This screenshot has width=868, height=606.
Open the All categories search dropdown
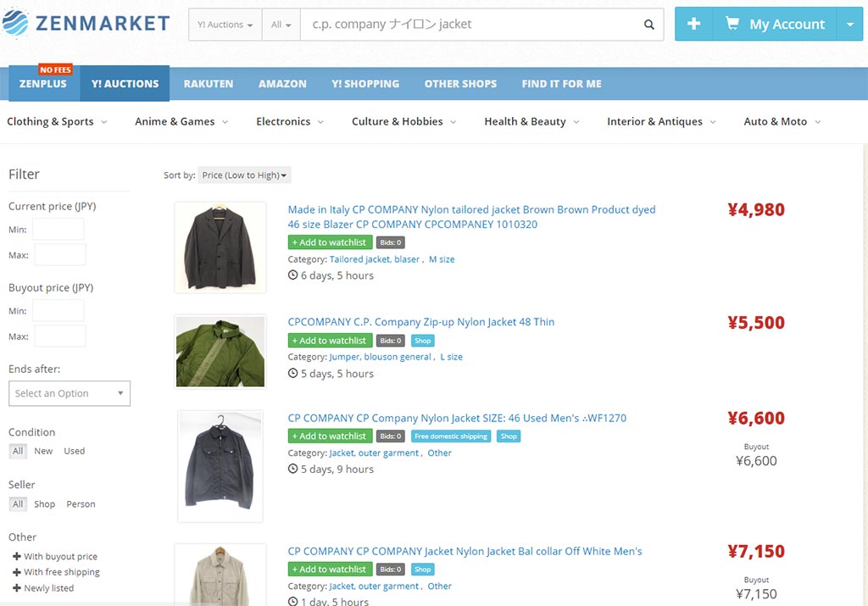click(x=281, y=25)
